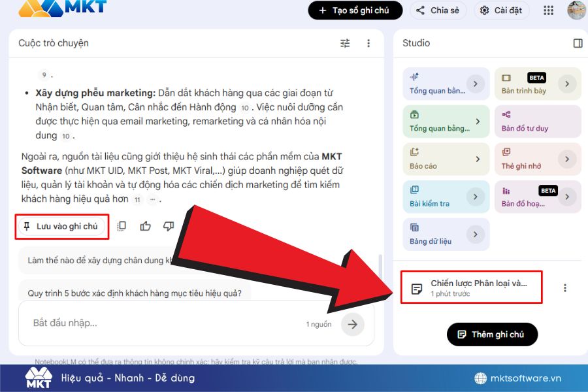Click the Chia sẻ button
Image resolution: width=588 pixels, height=392 pixels.
point(437,10)
